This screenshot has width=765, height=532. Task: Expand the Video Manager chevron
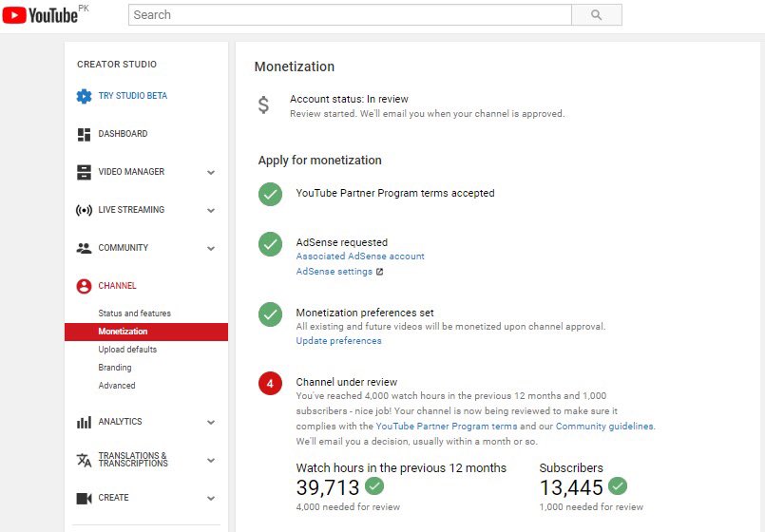tap(211, 172)
